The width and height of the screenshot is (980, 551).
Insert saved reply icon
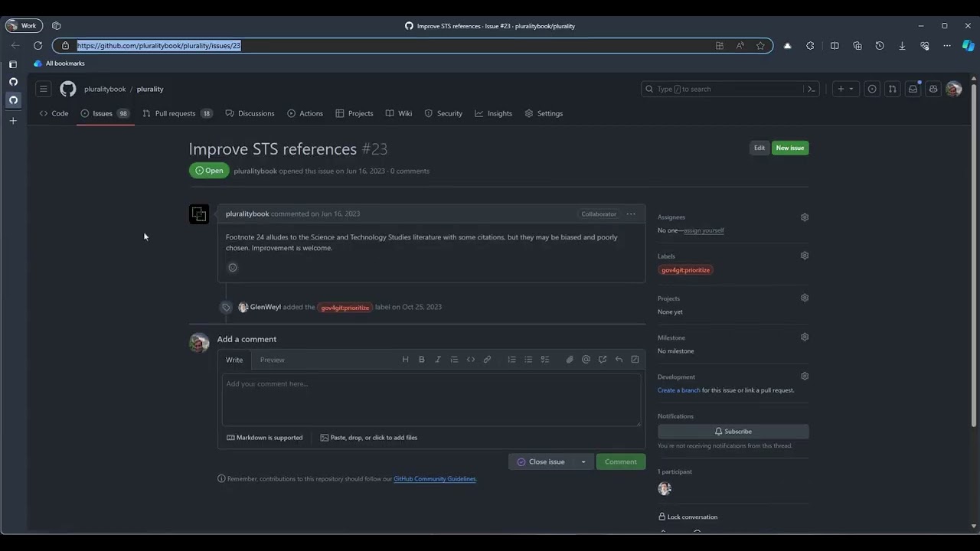click(619, 360)
